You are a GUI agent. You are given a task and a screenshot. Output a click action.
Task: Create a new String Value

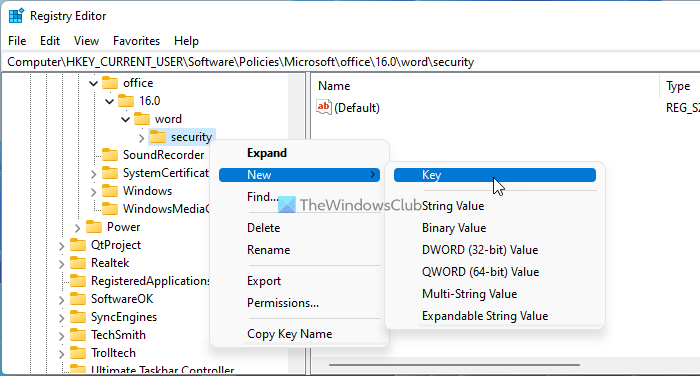pyautogui.click(x=495, y=206)
